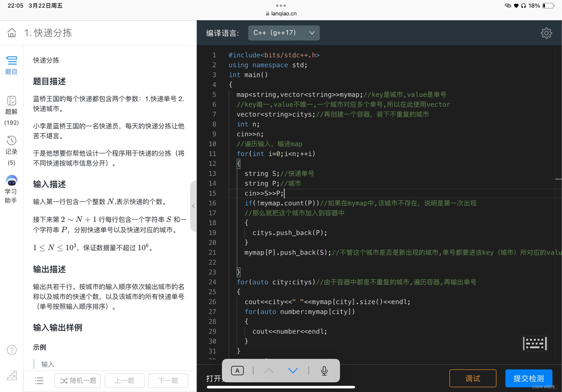Dismiss the keyboard using the keyboard icon
562x392 pixels.
click(x=535, y=343)
